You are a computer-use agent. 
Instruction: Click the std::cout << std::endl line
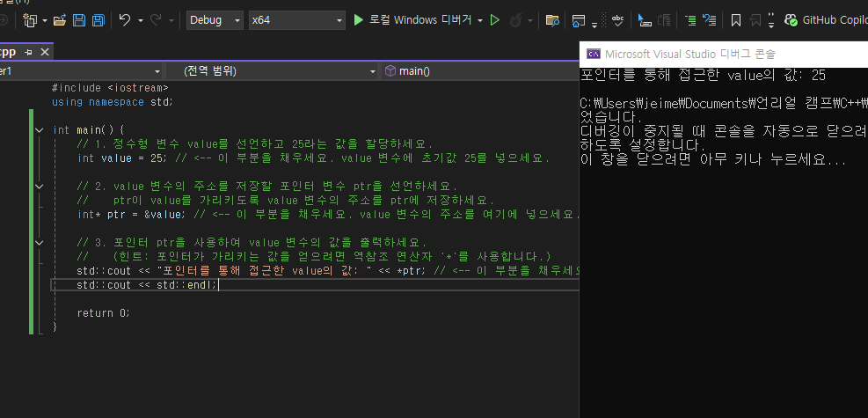(x=147, y=285)
